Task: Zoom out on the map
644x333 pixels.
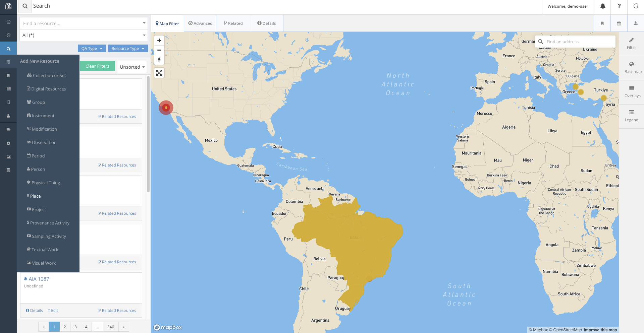Action: tap(159, 50)
